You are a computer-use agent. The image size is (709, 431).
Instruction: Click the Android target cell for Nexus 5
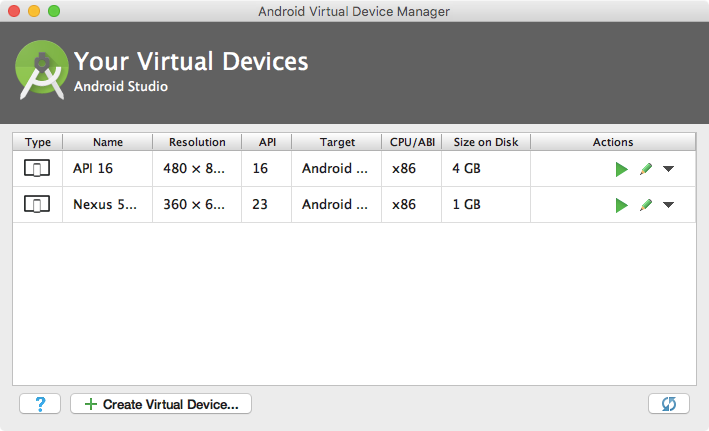point(337,204)
